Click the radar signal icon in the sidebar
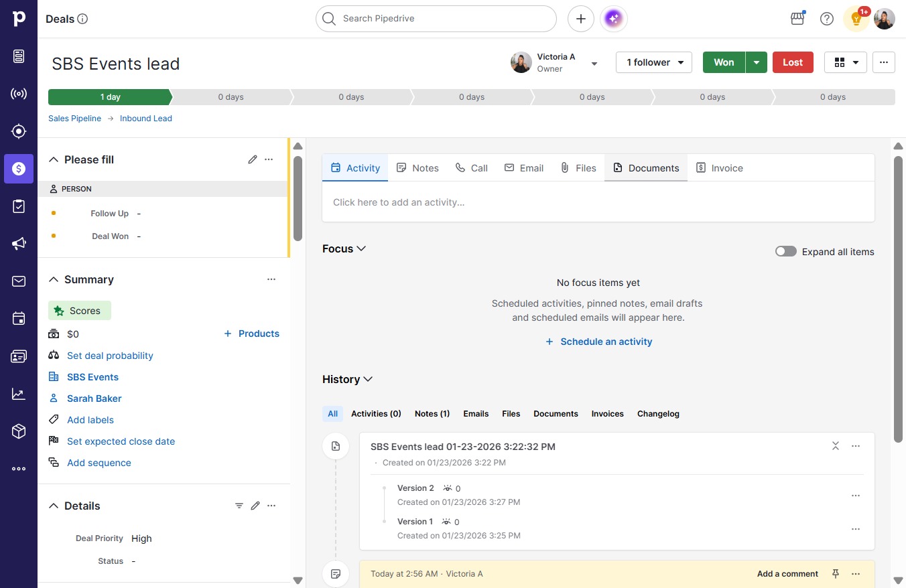The height and width of the screenshot is (588, 906). coord(19,94)
